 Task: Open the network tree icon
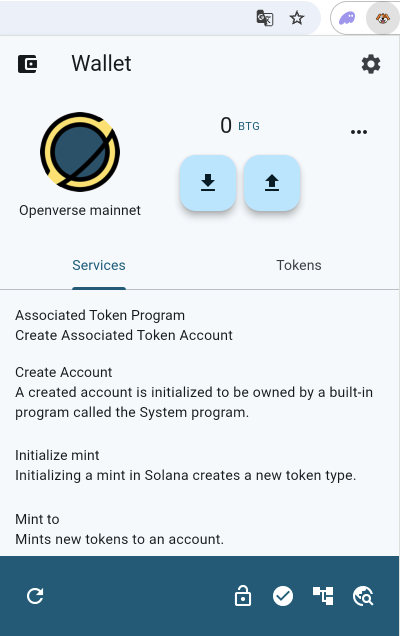323,596
